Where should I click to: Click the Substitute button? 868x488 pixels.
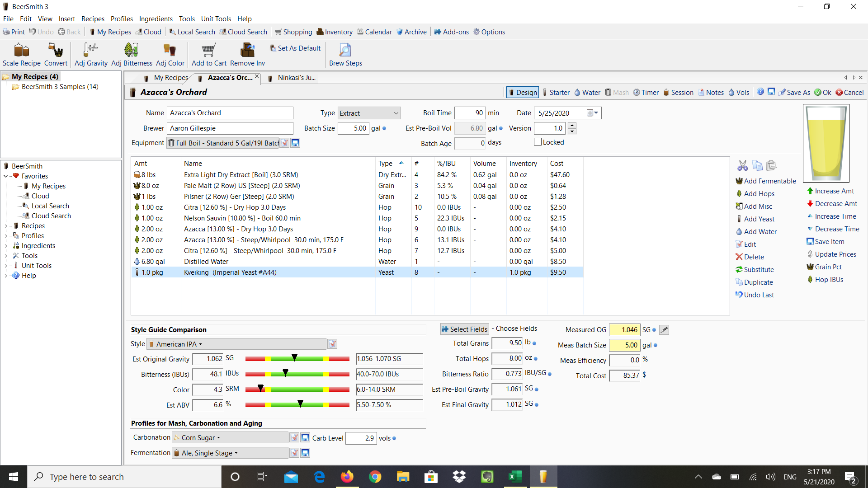click(755, 269)
